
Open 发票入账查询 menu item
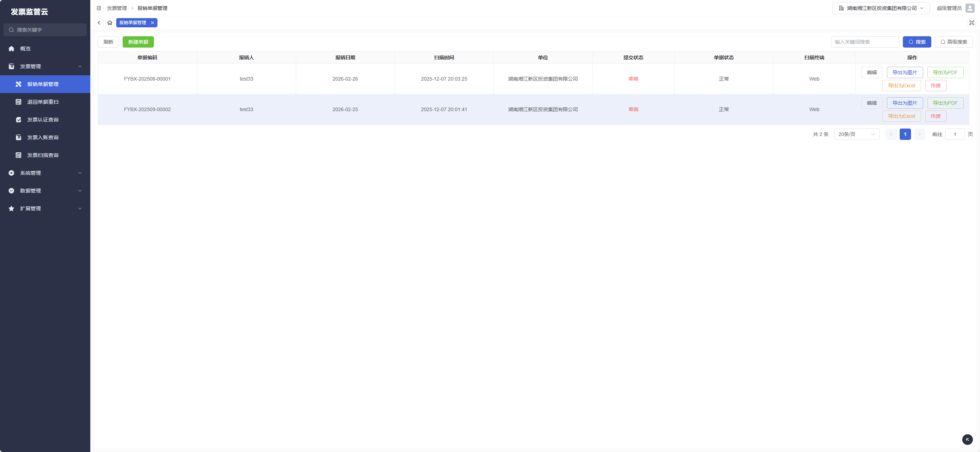45,138
